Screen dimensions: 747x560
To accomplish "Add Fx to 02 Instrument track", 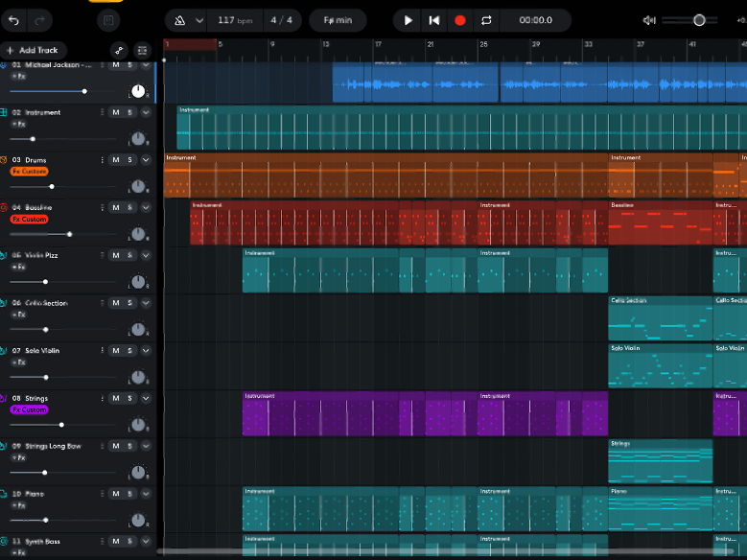I will [x=18, y=124].
